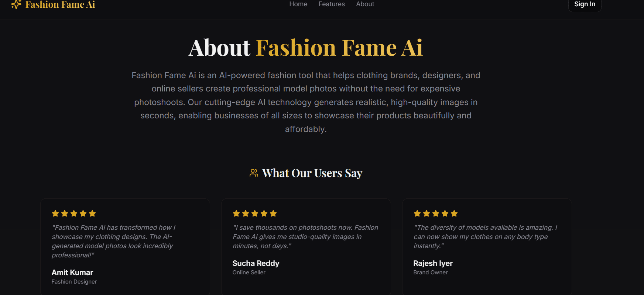Click the users icon beside What Our Users Say
The height and width of the screenshot is (295, 644).
[x=253, y=173]
